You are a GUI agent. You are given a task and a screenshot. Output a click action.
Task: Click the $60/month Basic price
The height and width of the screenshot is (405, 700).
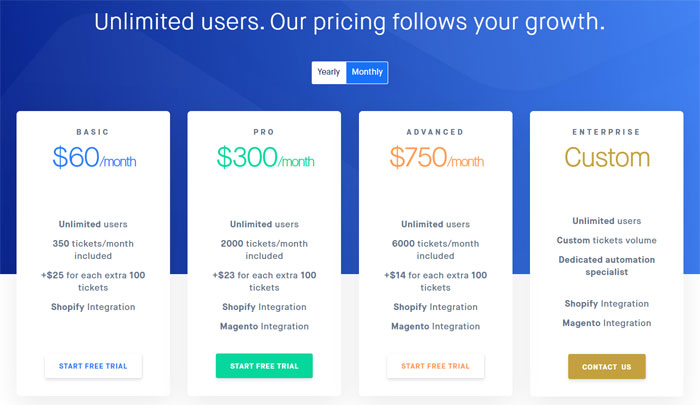pos(94,158)
